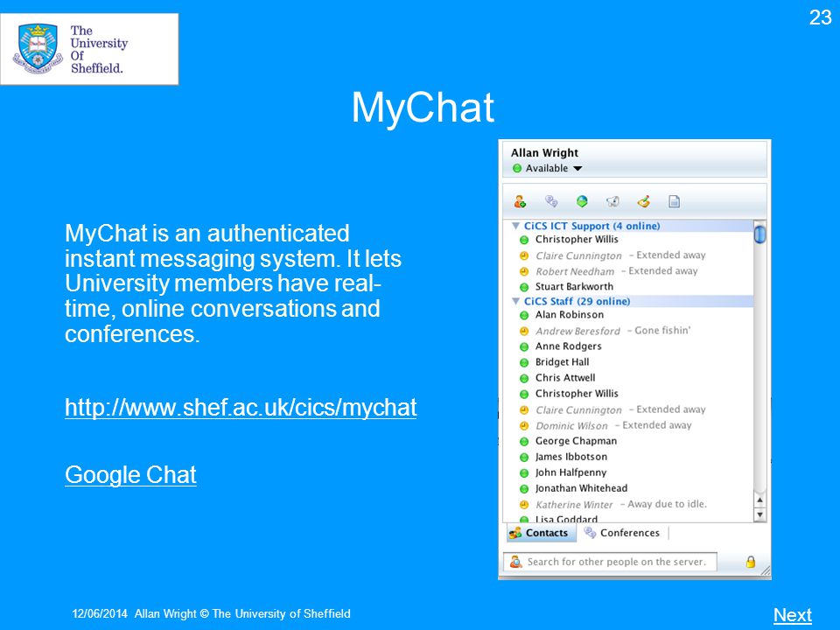Click the add contact icon in toolbar

tap(520, 201)
